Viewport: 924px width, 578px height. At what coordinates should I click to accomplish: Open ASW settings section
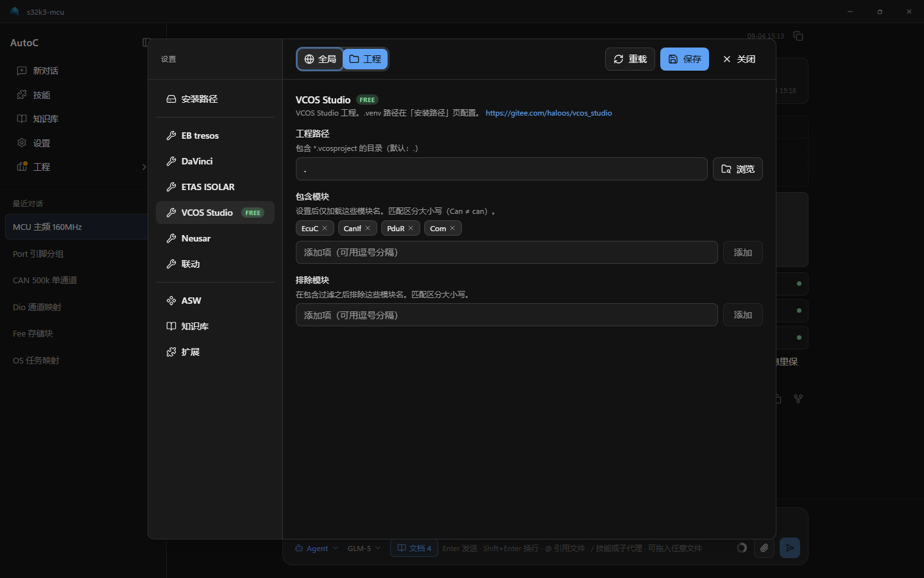tap(215, 301)
